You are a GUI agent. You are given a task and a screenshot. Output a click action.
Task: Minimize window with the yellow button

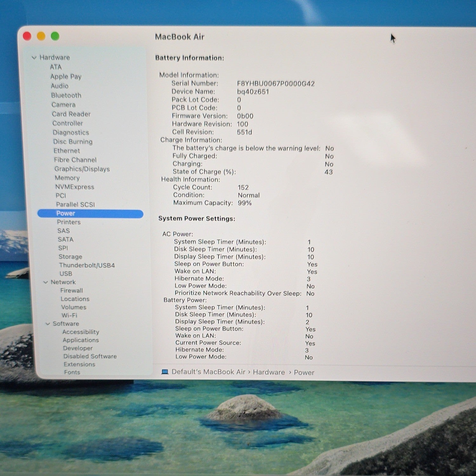(41, 36)
